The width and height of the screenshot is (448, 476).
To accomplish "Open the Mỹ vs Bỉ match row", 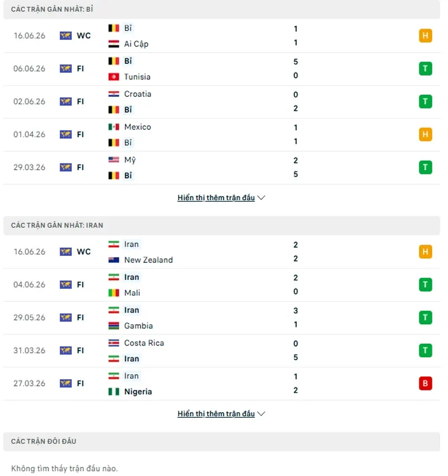I will [x=222, y=167].
